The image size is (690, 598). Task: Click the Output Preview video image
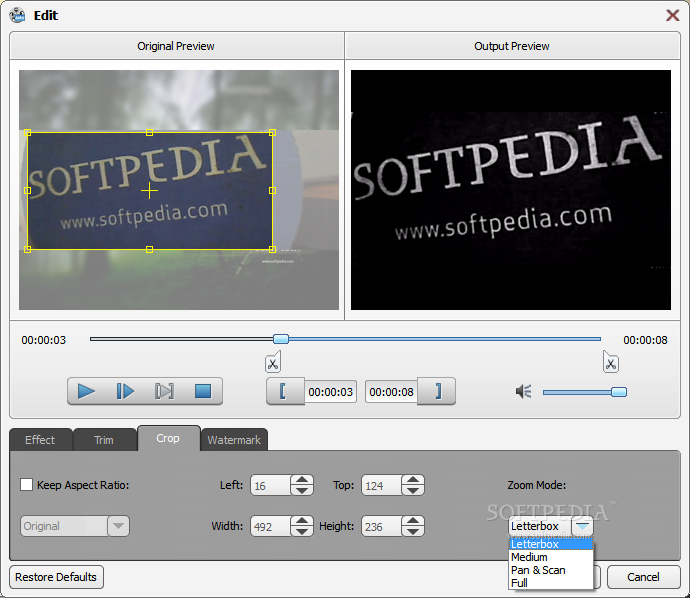tap(511, 190)
